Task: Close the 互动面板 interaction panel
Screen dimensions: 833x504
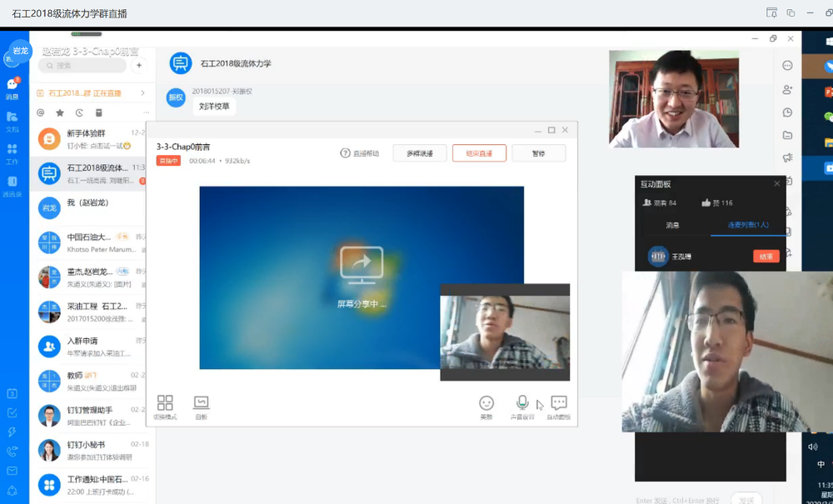Action: click(x=776, y=183)
